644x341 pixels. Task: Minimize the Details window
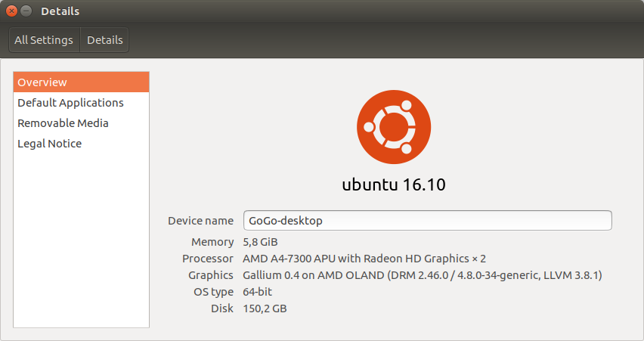(x=26, y=11)
